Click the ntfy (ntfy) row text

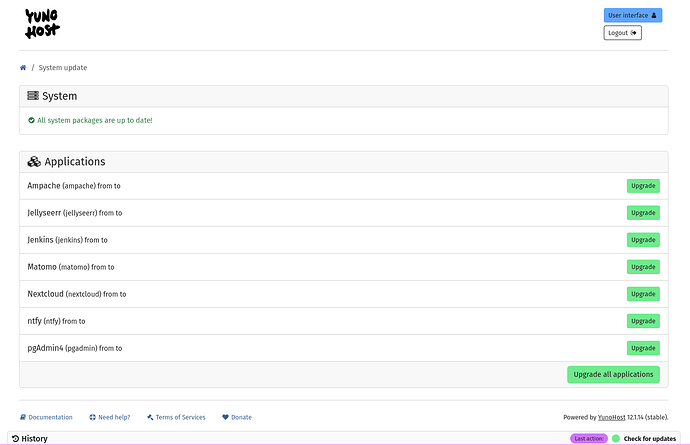click(x=56, y=321)
